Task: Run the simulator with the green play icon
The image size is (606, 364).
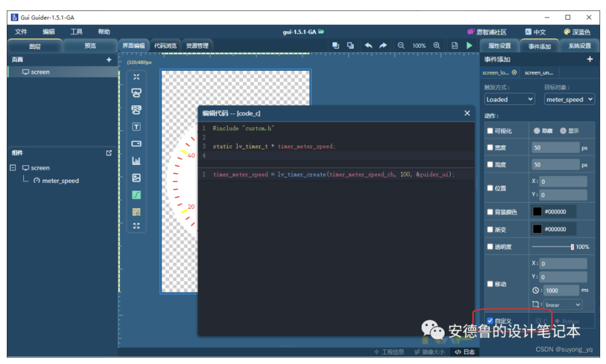Action: coord(470,46)
